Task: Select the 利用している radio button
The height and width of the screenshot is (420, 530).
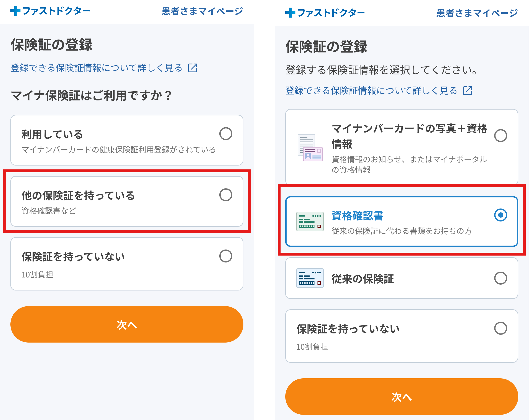Action: (226, 134)
